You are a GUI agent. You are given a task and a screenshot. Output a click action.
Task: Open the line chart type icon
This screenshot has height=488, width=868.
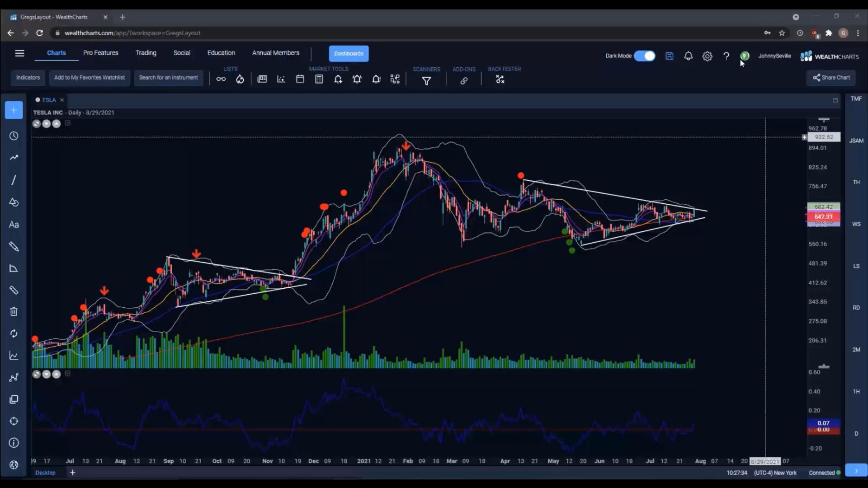point(14,356)
